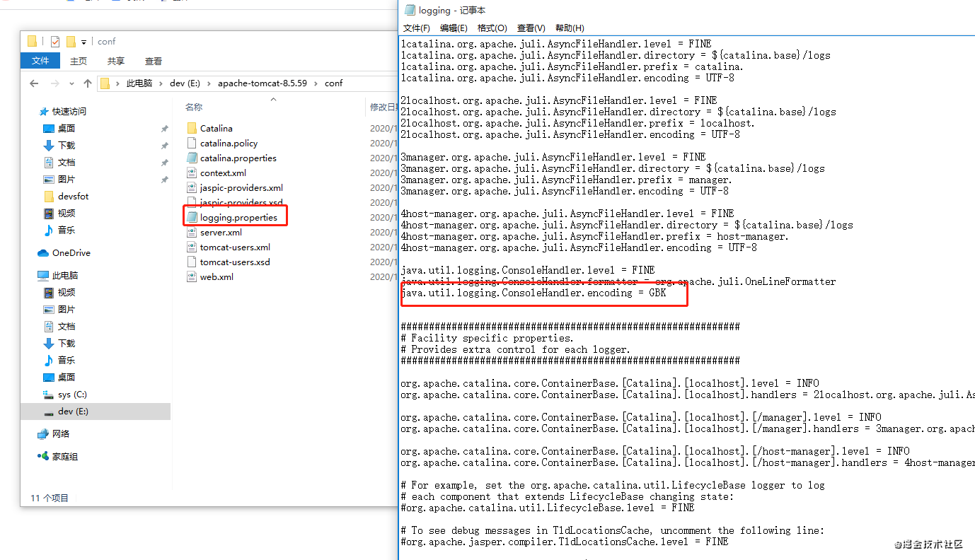The height and width of the screenshot is (560, 975).
Task: Select the jaspic-providers.xml file icon
Action: coord(192,187)
